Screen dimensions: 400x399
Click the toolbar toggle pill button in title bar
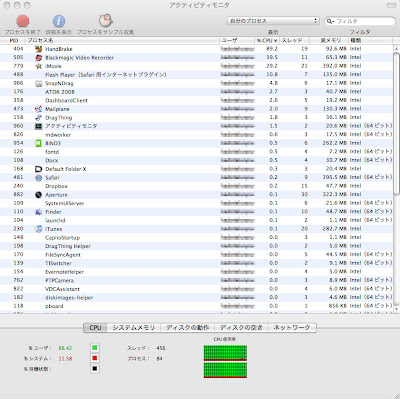click(x=391, y=5)
